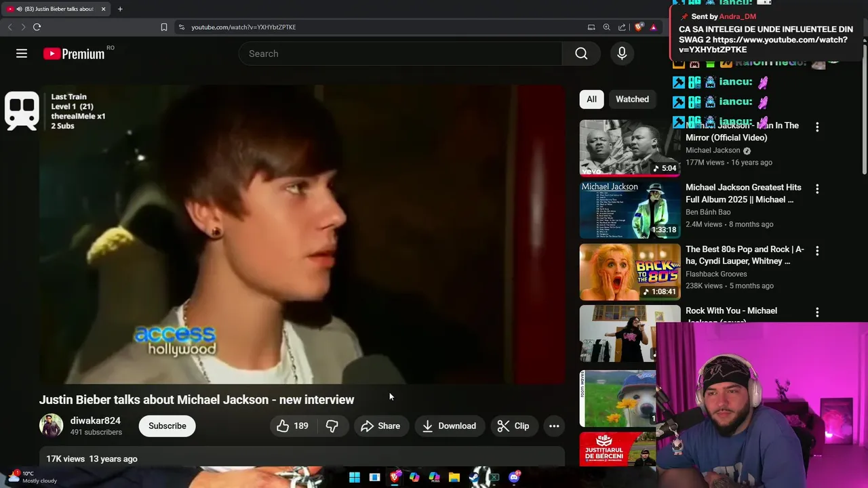Create a Clip of the video
868x488 pixels.
coord(513,426)
